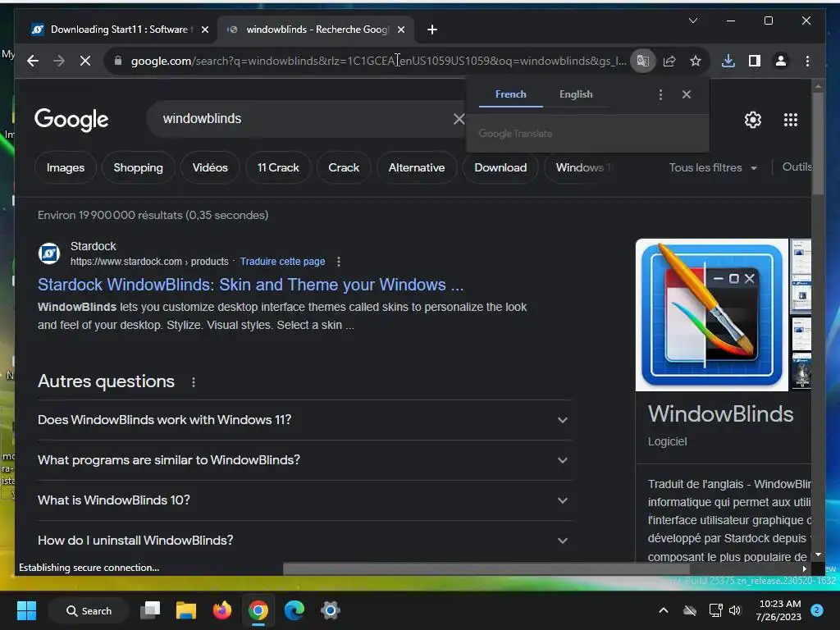The height and width of the screenshot is (630, 840).
Task: Open the Google Translate icon in address bar
Action: (643, 61)
